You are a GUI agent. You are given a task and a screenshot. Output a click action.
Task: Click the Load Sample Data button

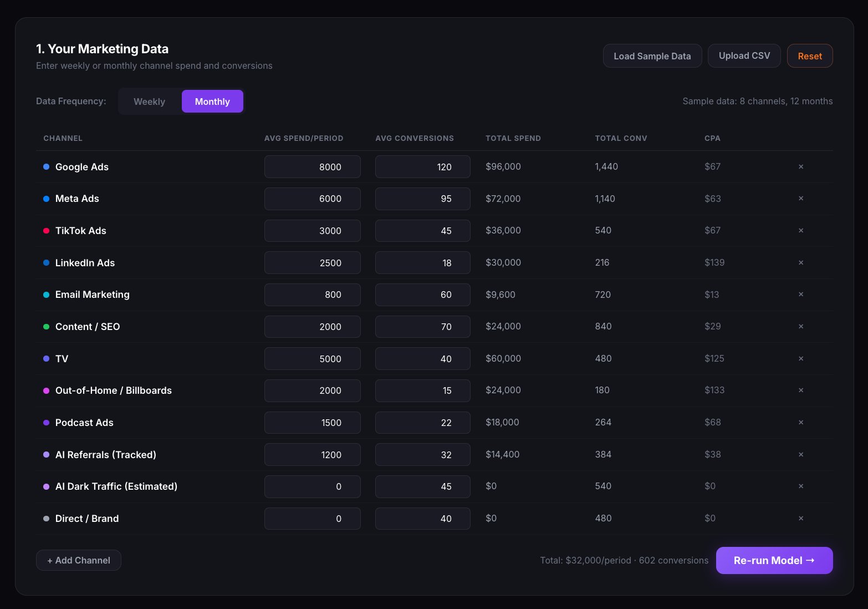652,56
